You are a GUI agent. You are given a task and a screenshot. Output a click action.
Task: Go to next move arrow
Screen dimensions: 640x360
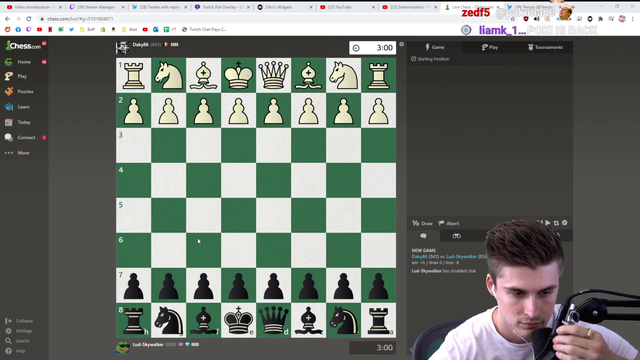point(548,223)
